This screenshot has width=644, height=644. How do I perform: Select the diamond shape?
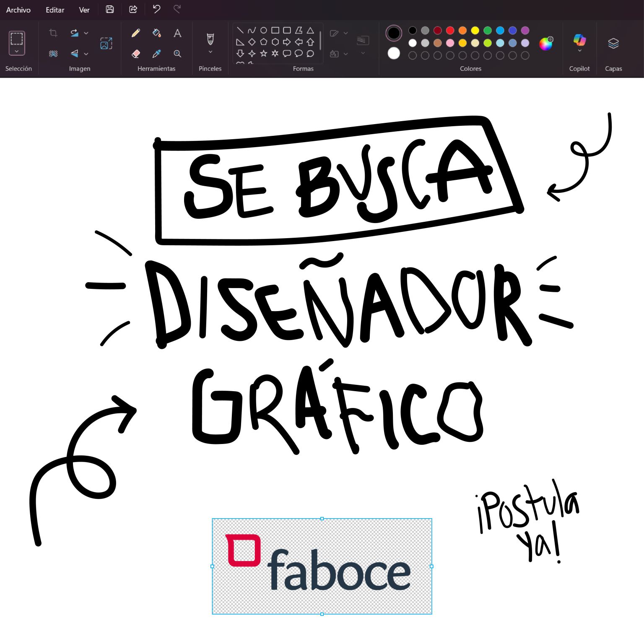(252, 42)
